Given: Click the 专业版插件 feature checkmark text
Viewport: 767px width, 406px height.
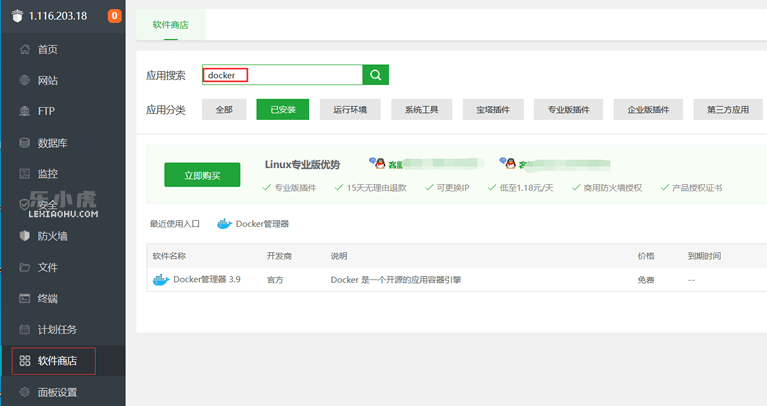Looking at the screenshot, I should (295, 187).
